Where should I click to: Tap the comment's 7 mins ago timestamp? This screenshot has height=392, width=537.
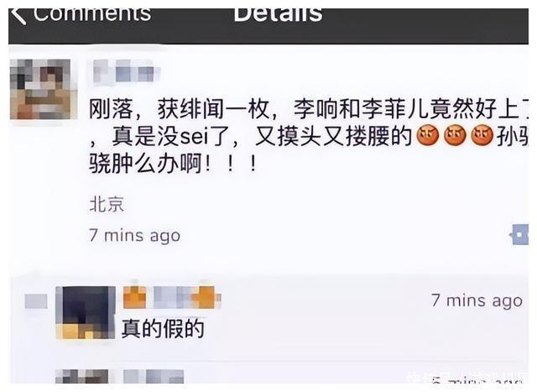coord(477,301)
